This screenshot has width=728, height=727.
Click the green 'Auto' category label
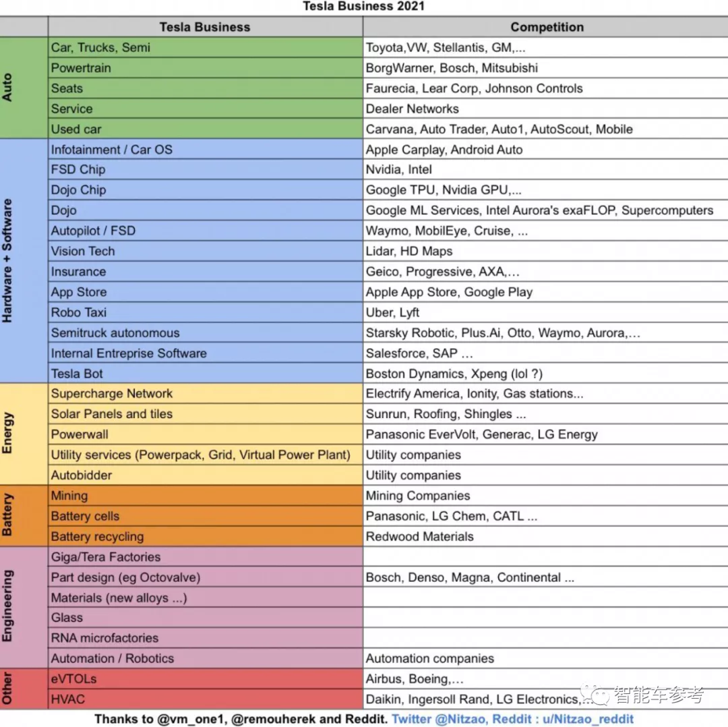(x=8, y=88)
